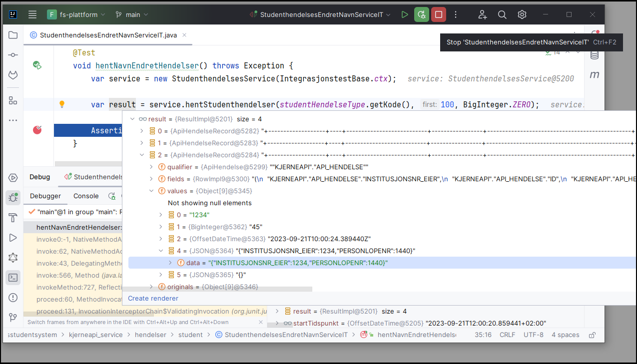Click the lightbulb intention icon in gutter

click(62, 104)
